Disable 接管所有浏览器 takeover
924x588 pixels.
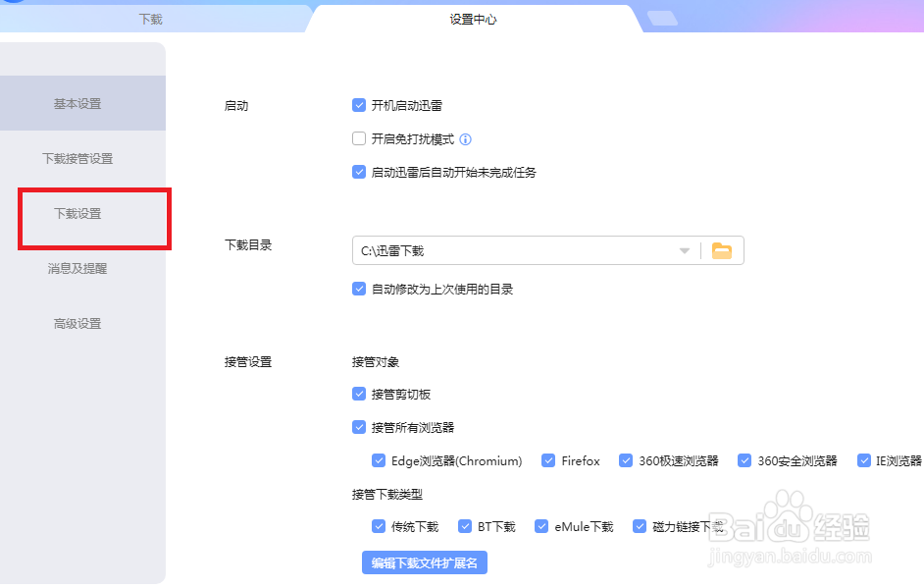[x=359, y=427]
